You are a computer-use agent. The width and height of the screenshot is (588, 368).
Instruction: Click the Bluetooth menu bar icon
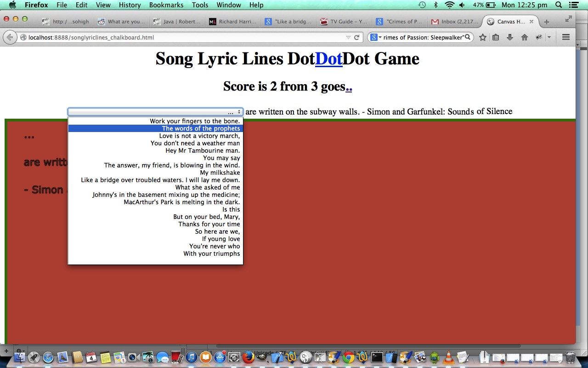pyautogui.click(x=435, y=5)
